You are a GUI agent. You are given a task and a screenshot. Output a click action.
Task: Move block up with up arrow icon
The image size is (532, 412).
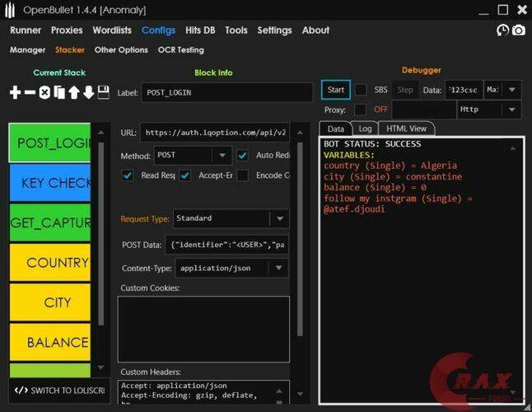click(74, 92)
